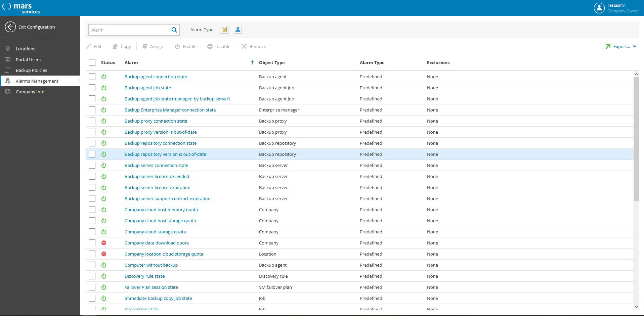The width and height of the screenshot is (644, 316).
Task: Open the Failover Plan session state link
Action: 151,287
